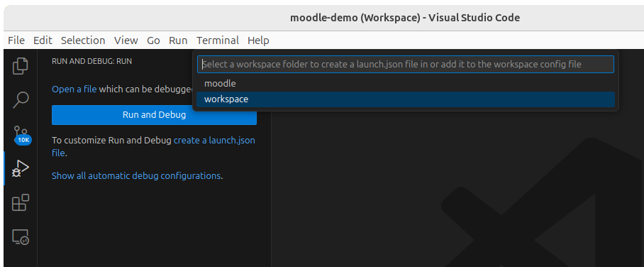
Task: Open the Explorer view icon
Action: coord(21,66)
